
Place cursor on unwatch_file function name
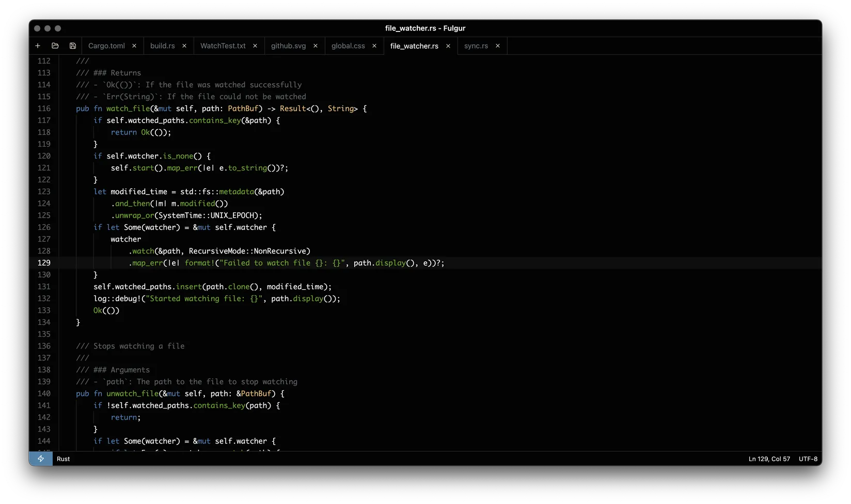click(x=132, y=393)
